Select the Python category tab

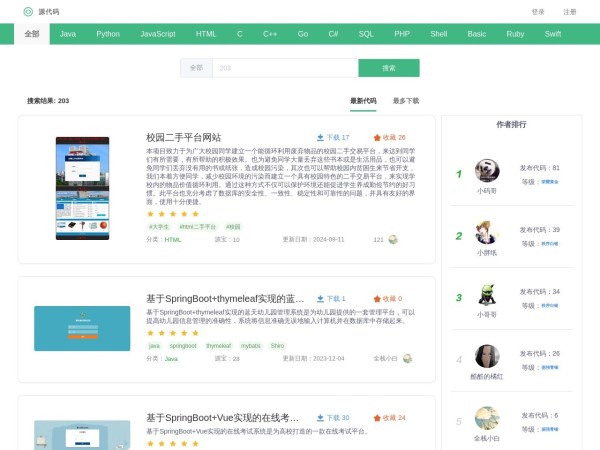108,34
